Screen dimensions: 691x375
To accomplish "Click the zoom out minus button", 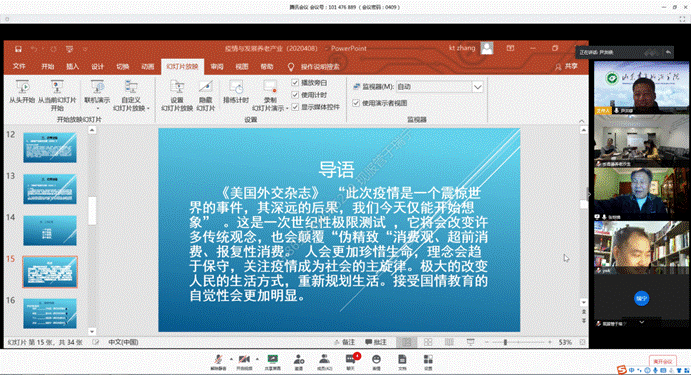I will [487, 342].
